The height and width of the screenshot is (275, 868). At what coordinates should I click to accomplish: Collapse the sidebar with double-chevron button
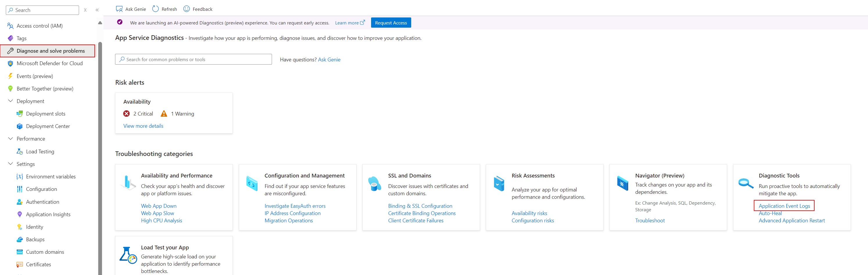[97, 10]
